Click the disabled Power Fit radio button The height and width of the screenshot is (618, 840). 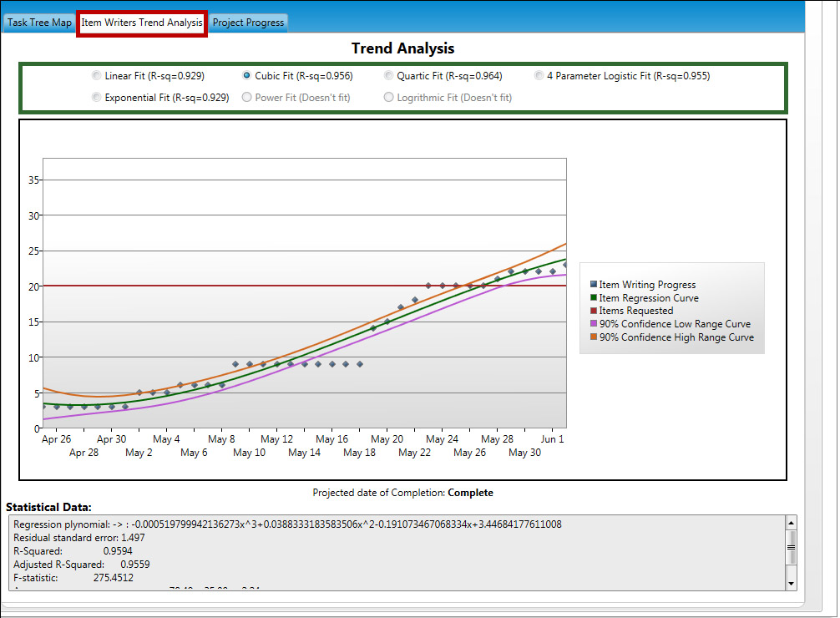[x=247, y=98]
